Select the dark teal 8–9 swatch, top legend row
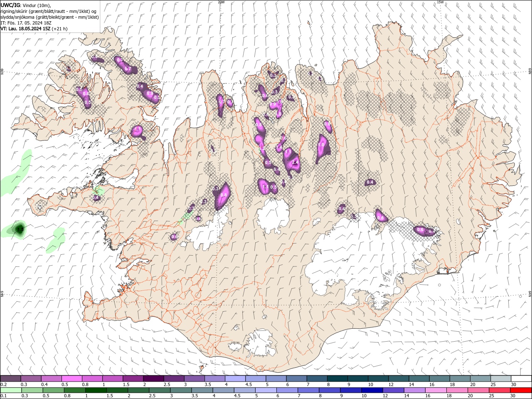 tap(337, 379)
